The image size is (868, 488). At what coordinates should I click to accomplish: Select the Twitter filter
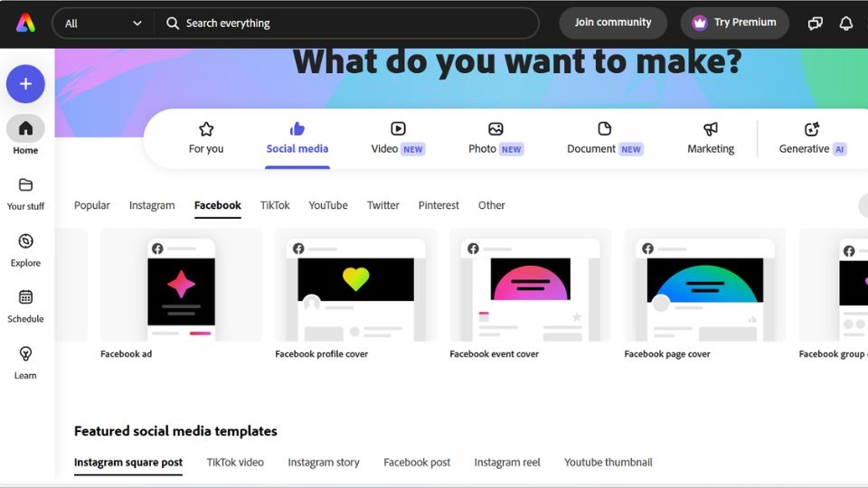click(x=383, y=205)
